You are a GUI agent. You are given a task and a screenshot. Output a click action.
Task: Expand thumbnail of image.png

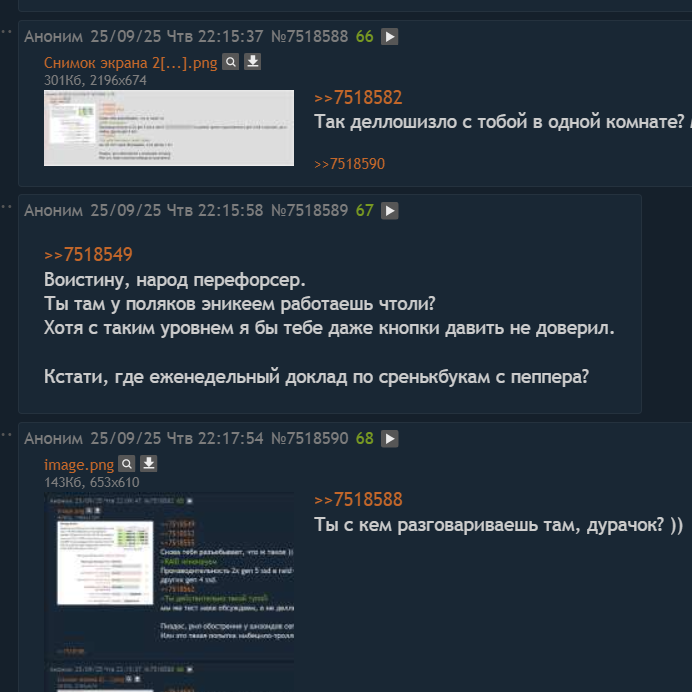(x=169, y=592)
